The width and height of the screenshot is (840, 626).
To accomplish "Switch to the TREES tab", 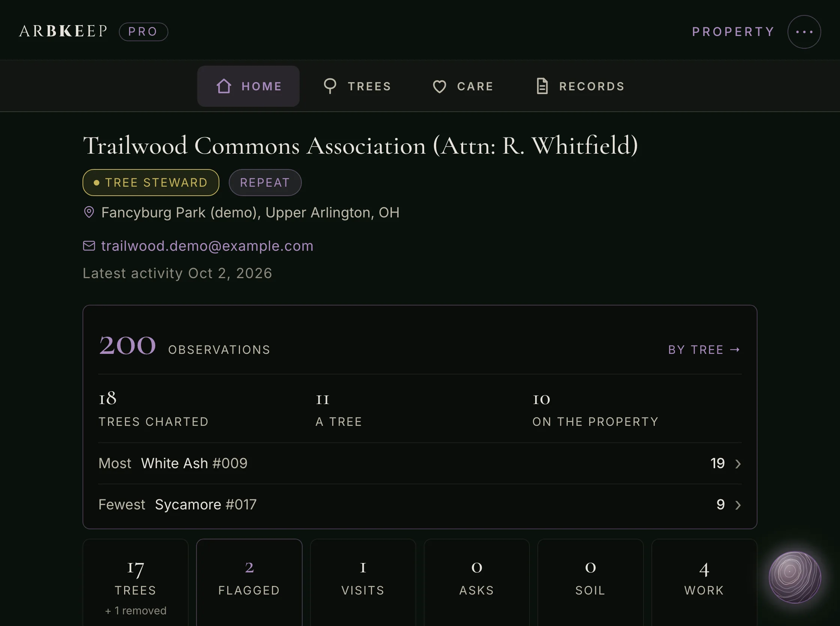I will coord(357,86).
